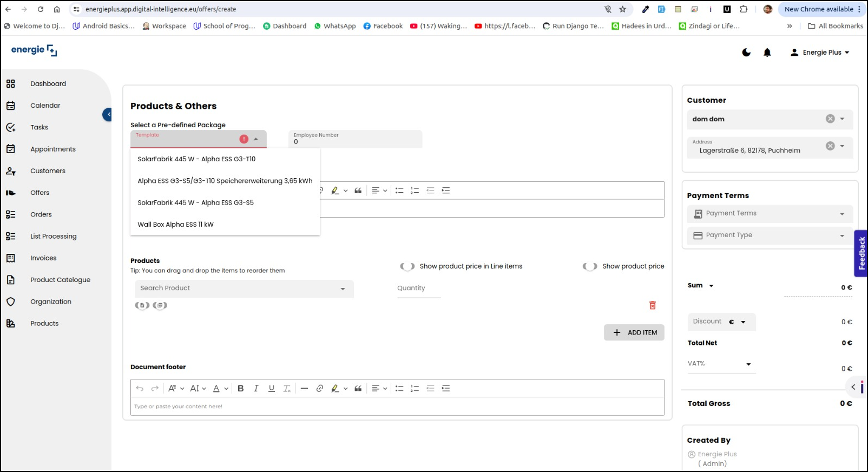Apply italic in the Document footer editor
This screenshot has height=472, width=868.
coord(256,389)
